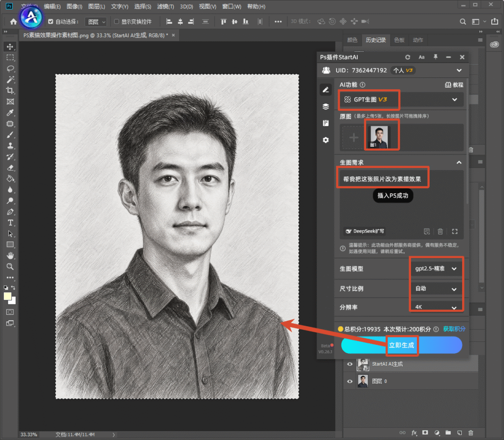This screenshot has height=440, width=504.
Task: Open the 分辨率 4K dropdown
Action: coord(436,307)
